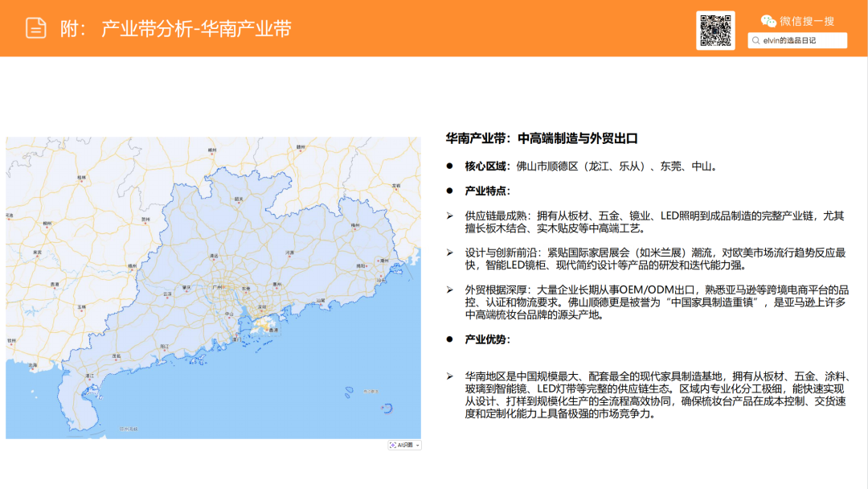
Task: Click the purple sparkle icon on the AI闪图 button
Action: pyautogui.click(x=393, y=445)
